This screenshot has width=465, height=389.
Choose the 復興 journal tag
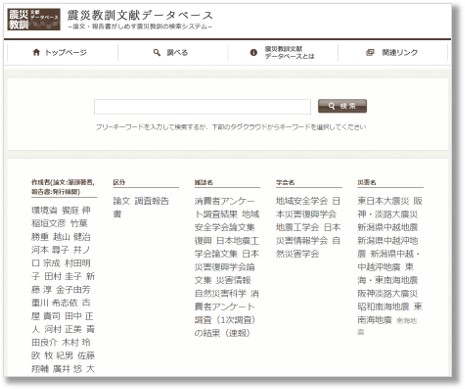tap(203, 241)
